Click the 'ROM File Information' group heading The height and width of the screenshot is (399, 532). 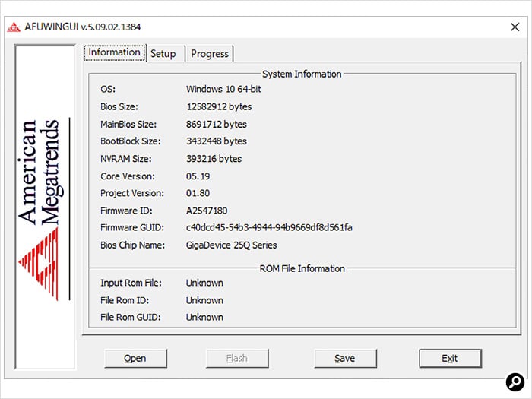[302, 269]
